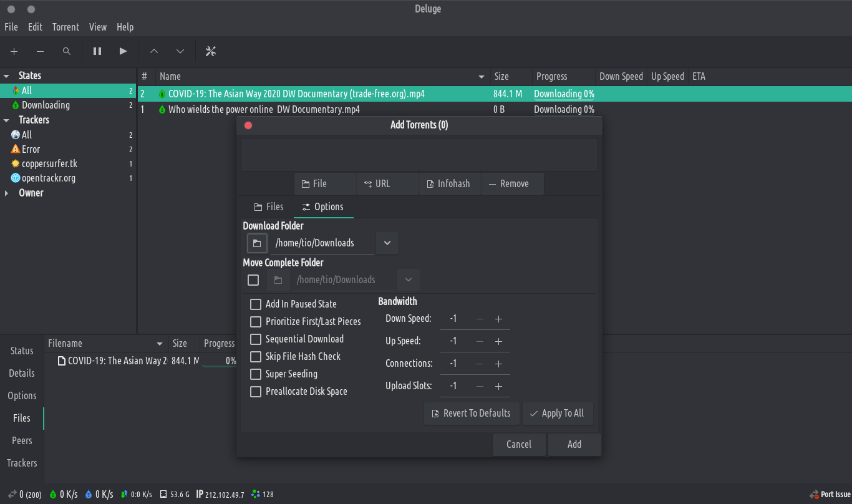Cancel the Add Torrents dialog
This screenshot has width=852, height=504.
pyautogui.click(x=519, y=445)
